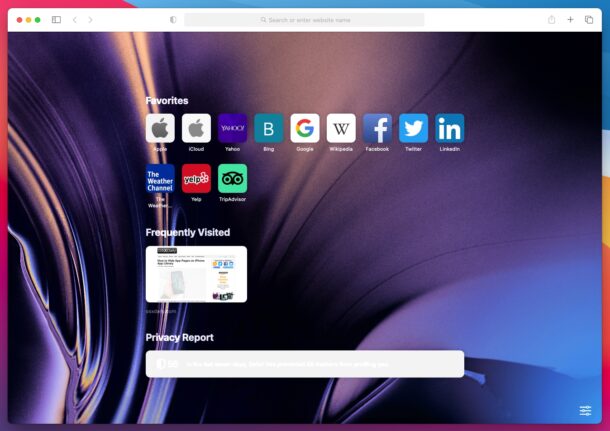Open the Share menu
This screenshot has width=610, height=431.
coord(551,19)
